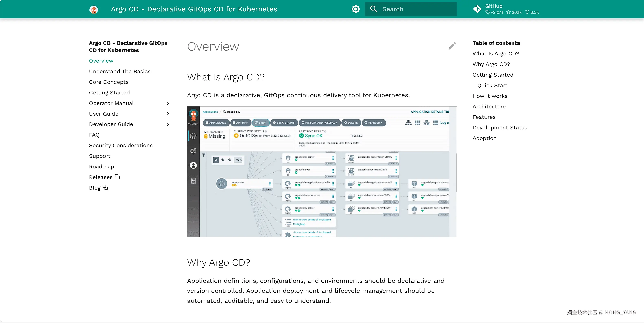Open Security Considerations page

click(121, 145)
